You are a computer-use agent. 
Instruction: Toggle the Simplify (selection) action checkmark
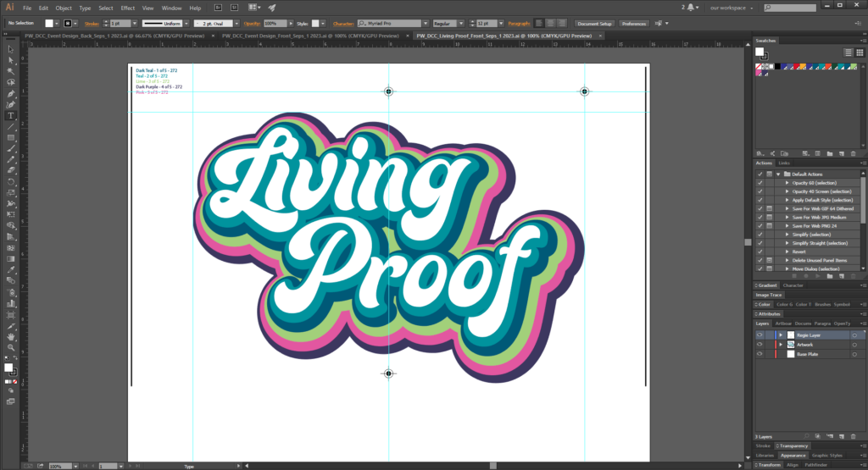click(x=760, y=235)
